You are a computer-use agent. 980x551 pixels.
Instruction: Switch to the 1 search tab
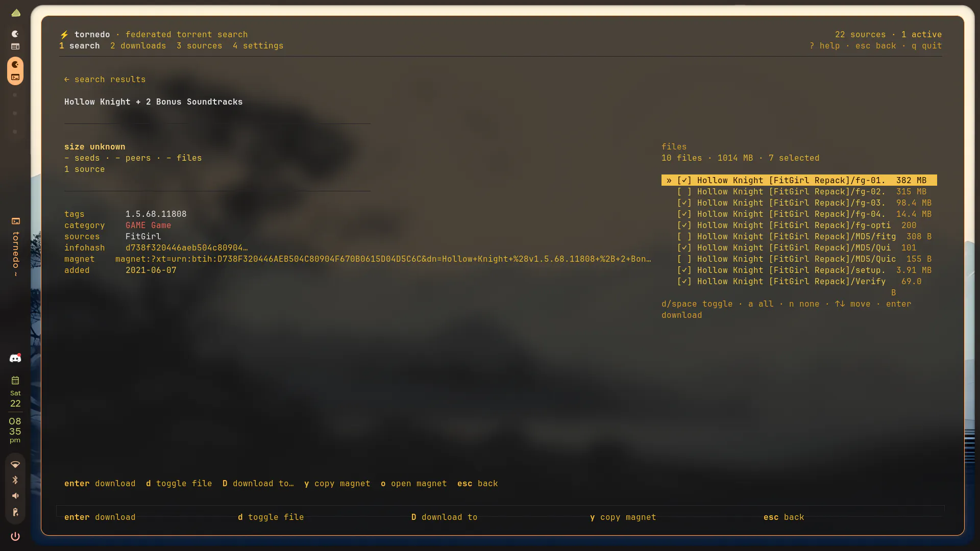coord(80,46)
